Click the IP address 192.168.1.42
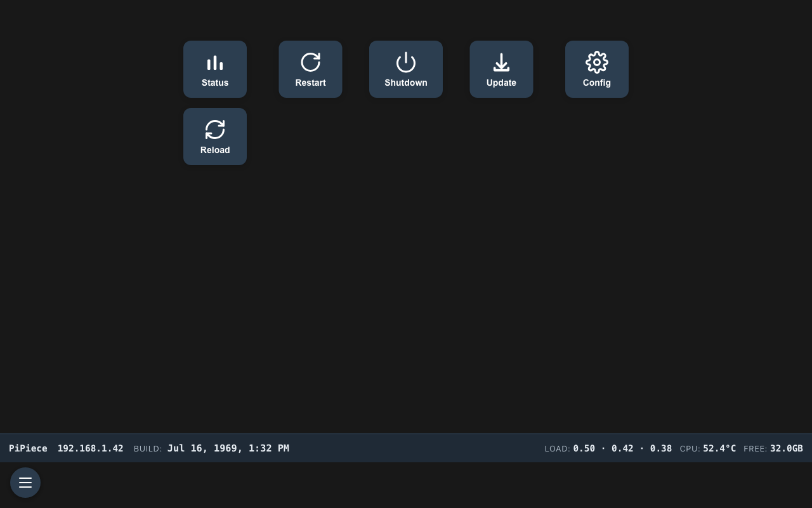The width and height of the screenshot is (812, 508). click(90, 448)
